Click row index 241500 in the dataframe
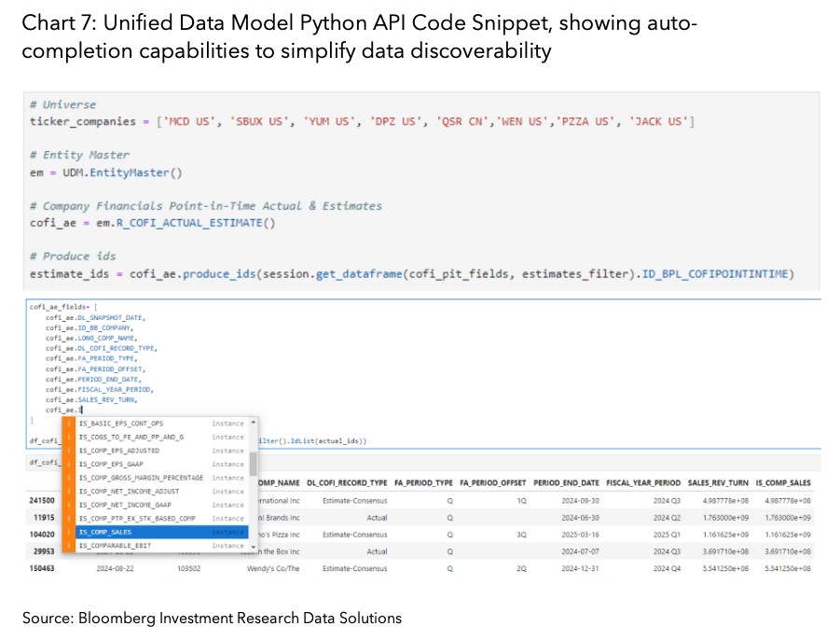Screen dimensions: 840x640 pyautogui.click(x=42, y=501)
